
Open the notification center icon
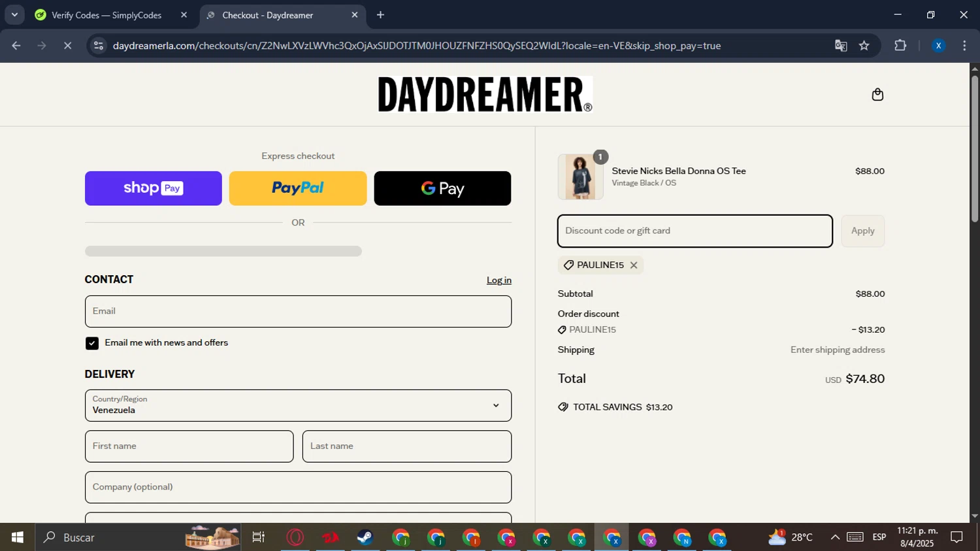tap(957, 537)
